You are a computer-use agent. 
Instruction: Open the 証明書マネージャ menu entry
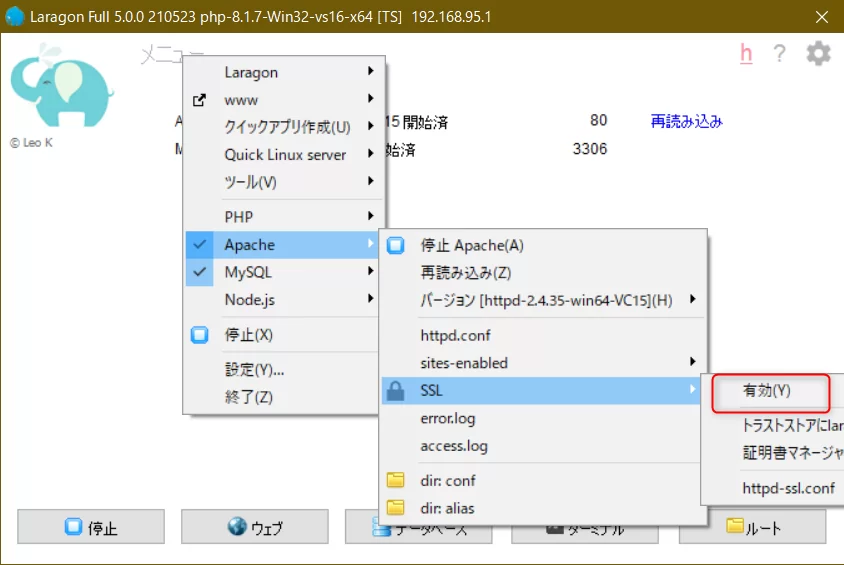[792, 453]
